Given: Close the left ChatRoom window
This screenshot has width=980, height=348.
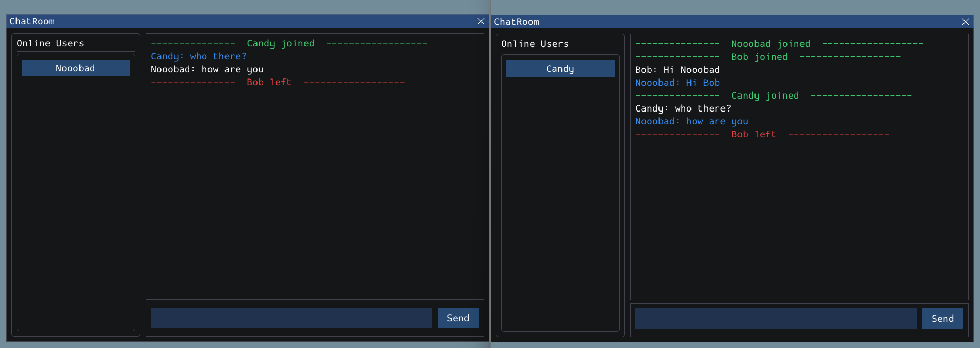Looking at the screenshot, I should 480,21.
